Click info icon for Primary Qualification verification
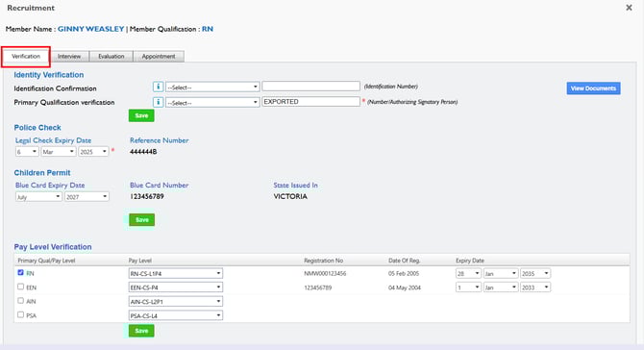Viewport: 644px width, 350px height. (158, 102)
